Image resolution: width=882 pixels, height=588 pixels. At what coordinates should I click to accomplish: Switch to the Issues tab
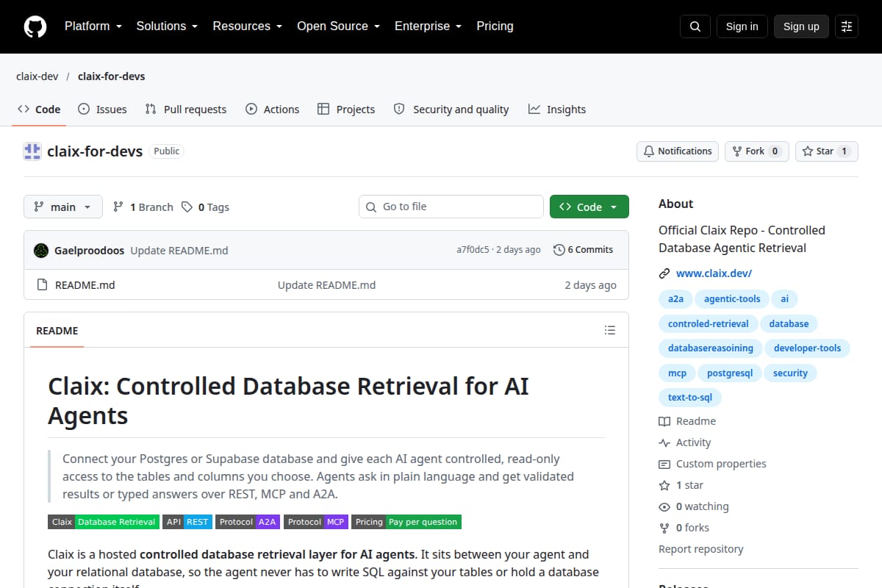click(x=102, y=110)
